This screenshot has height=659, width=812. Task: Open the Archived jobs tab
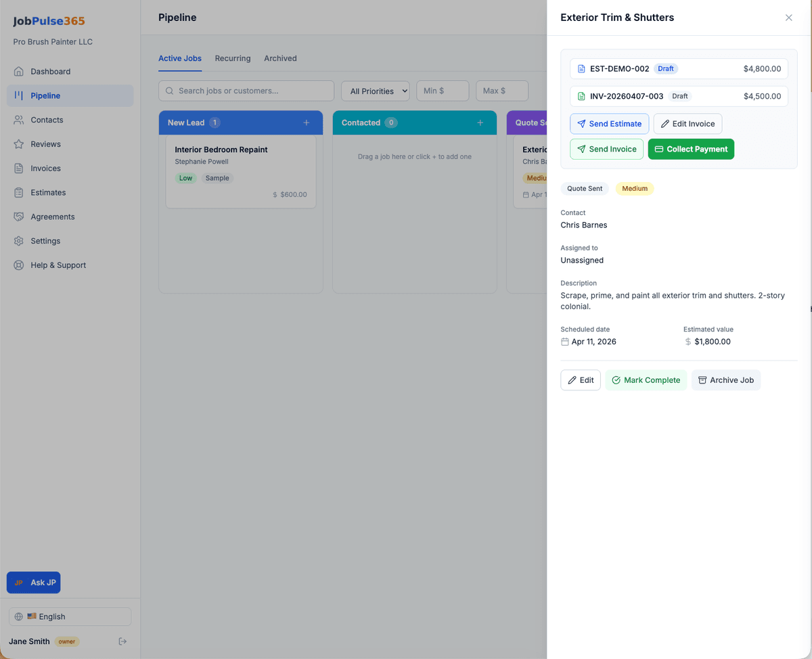tap(280, 58)
